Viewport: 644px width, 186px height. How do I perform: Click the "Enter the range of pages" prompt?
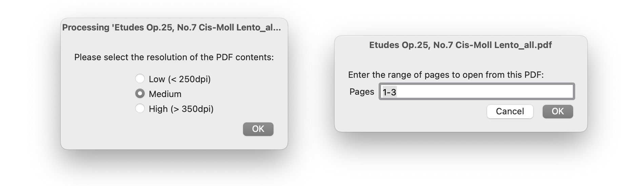pyautogui.click(x=446, y=75)
